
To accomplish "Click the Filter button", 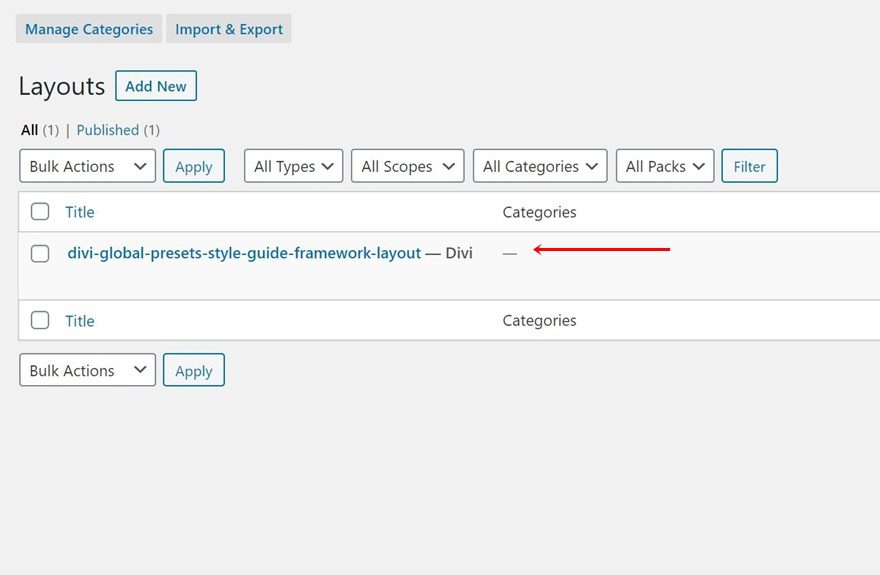I will [749, 166].
